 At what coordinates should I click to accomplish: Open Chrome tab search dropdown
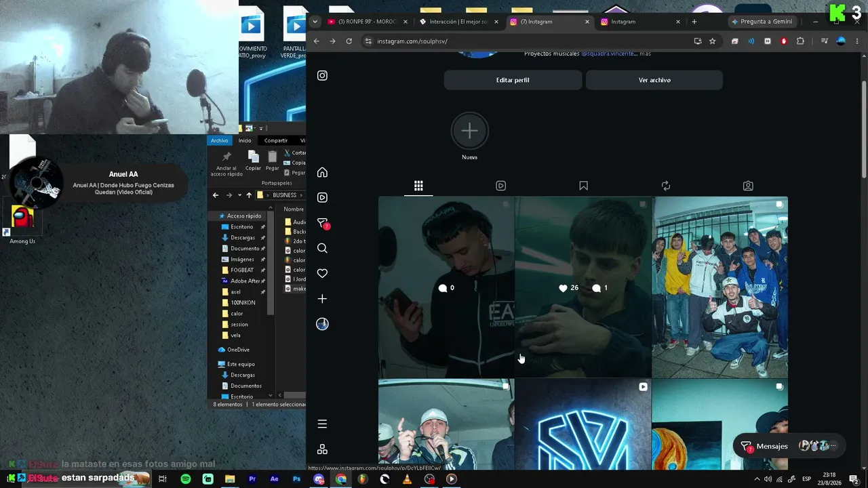point(315,22)
